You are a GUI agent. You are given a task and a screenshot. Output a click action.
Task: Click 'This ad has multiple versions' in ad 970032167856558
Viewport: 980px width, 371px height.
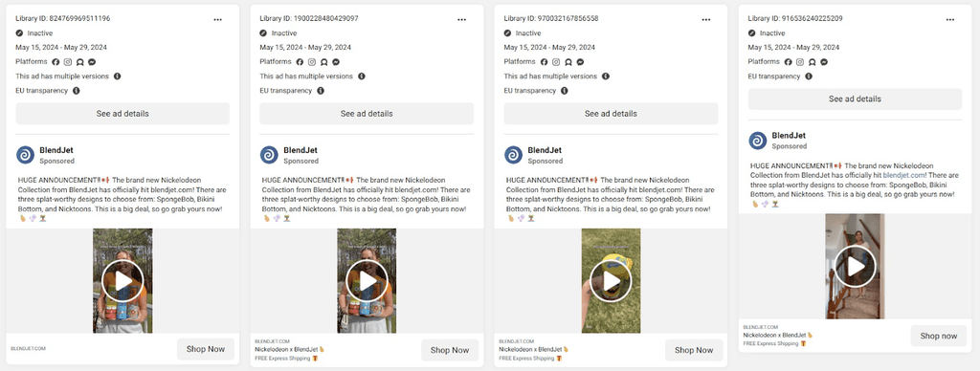coord(550,76)
